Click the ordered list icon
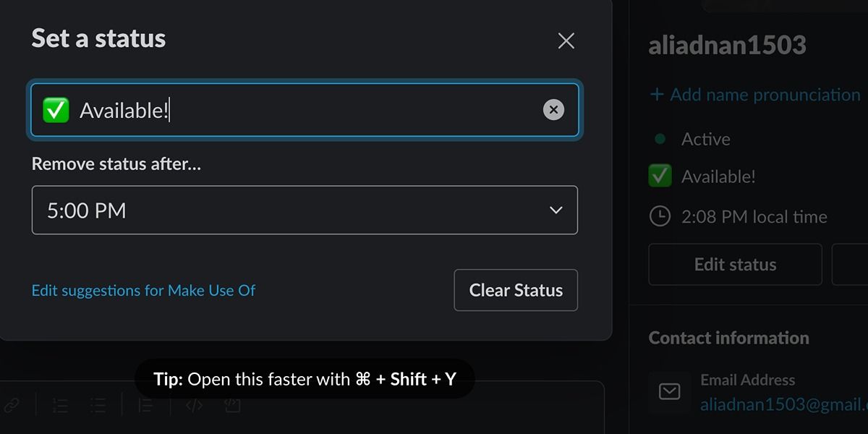 [60, 405]
